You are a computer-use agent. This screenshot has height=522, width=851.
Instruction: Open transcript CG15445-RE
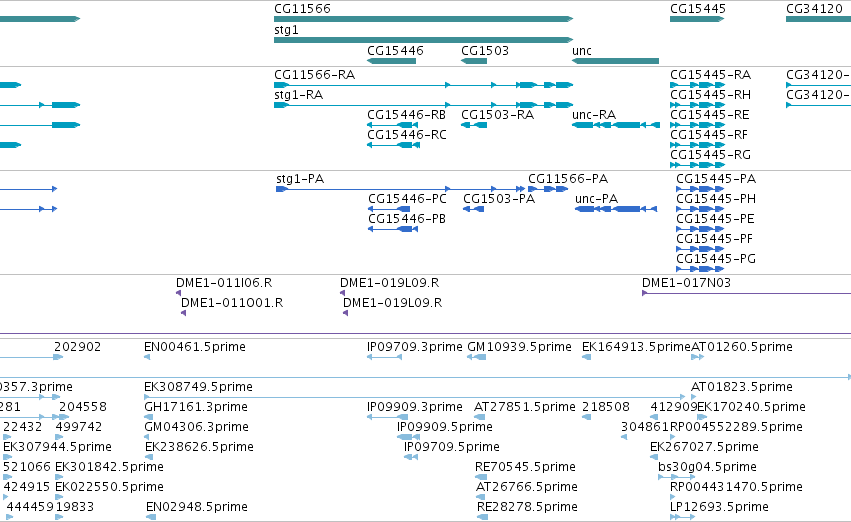click(710, 115)
